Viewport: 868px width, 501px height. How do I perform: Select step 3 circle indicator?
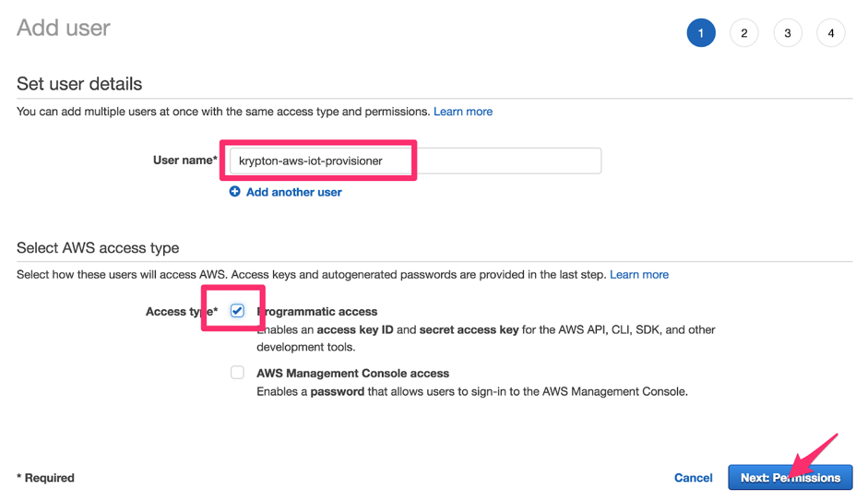tap(788, 33)
